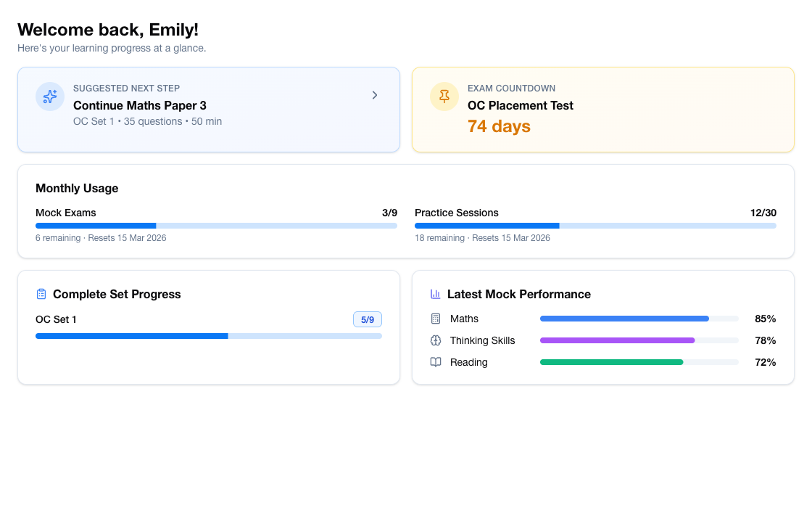Click the Mock Exams progress bar
The image size is (812, 508).
(217, 226)
